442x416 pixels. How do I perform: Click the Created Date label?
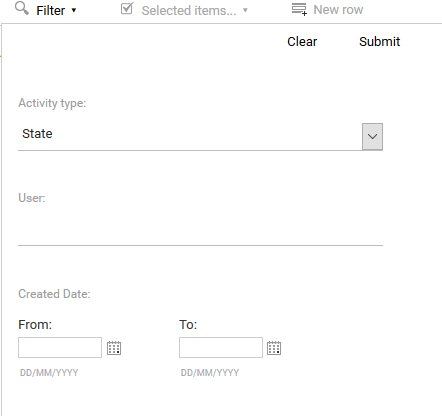[54, 294]
